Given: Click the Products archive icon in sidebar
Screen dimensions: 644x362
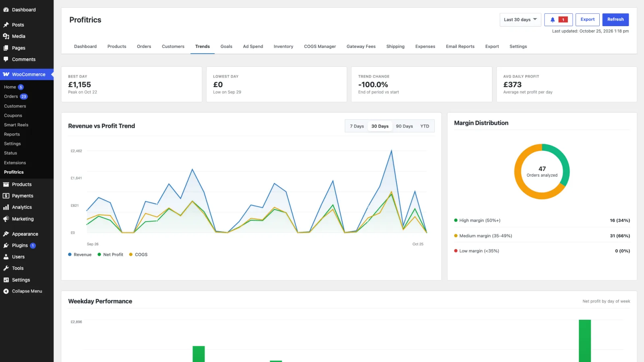Looking at the screenshot, I should (6, 184).
